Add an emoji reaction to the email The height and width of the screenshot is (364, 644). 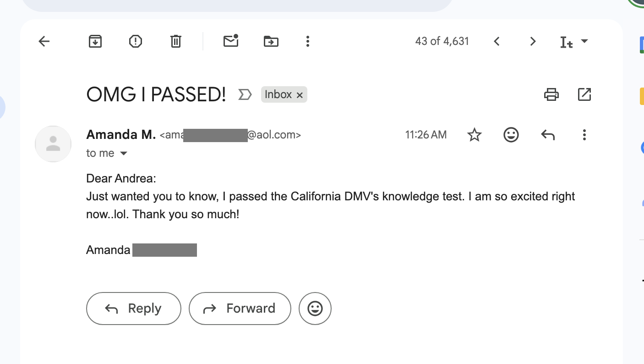[x=511, y=135]
